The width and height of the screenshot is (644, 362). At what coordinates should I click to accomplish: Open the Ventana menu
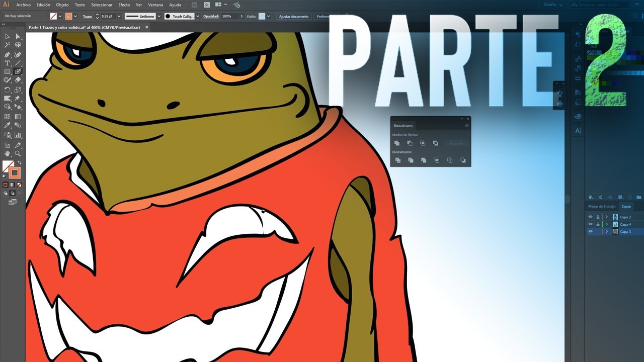pos(155,5)
